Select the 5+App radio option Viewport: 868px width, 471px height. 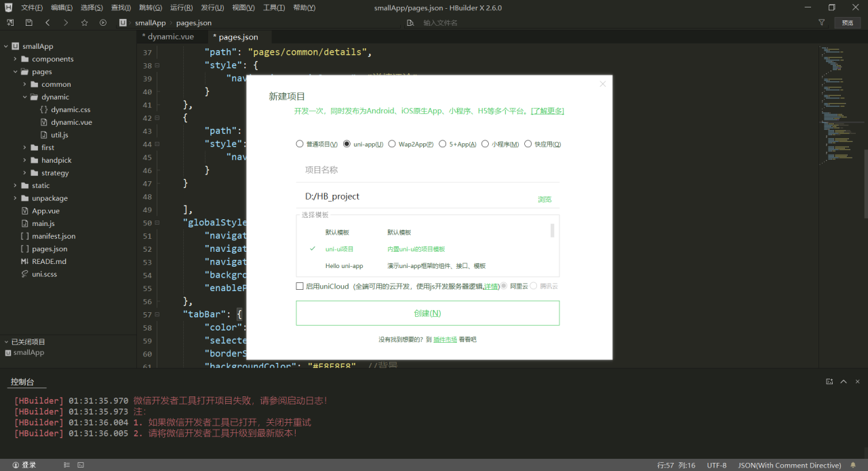point(443,144)
